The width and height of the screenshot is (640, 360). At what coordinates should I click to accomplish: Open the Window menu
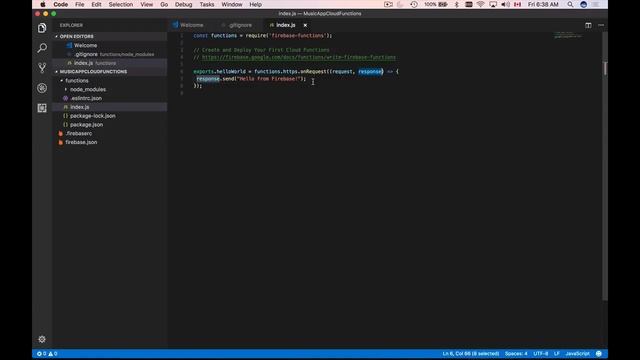tap(232, 4)
